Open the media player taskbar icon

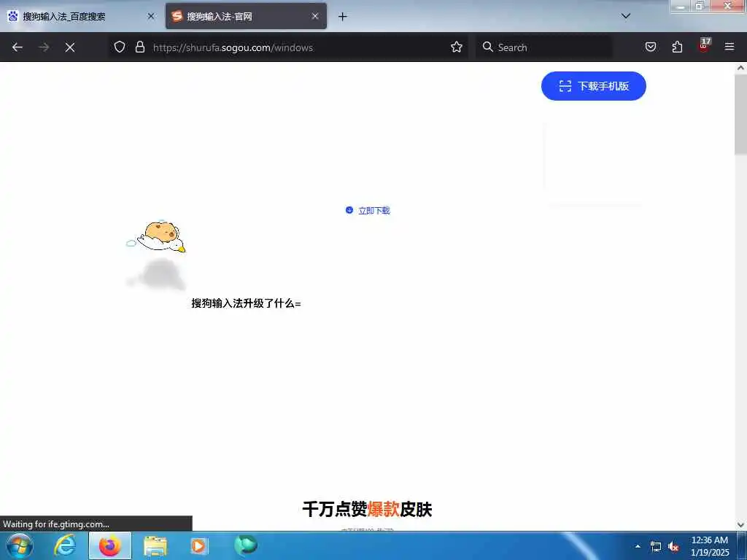[198, 545]
